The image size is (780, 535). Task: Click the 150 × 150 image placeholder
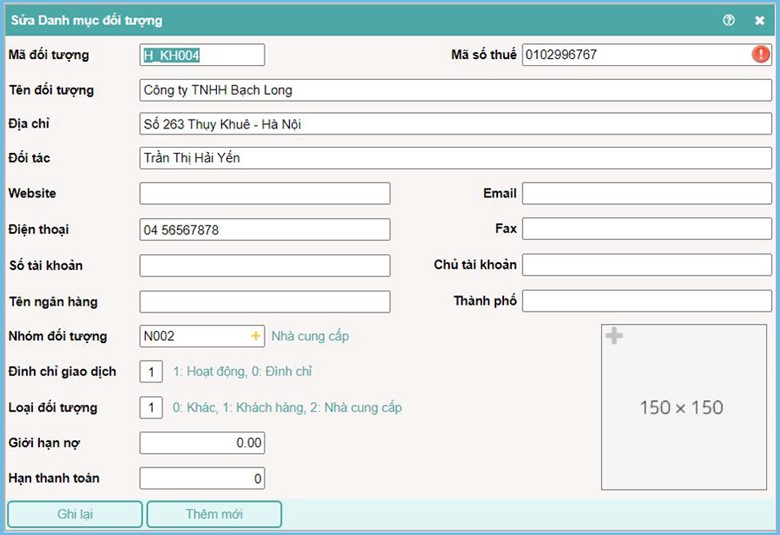tap(681, 407)
